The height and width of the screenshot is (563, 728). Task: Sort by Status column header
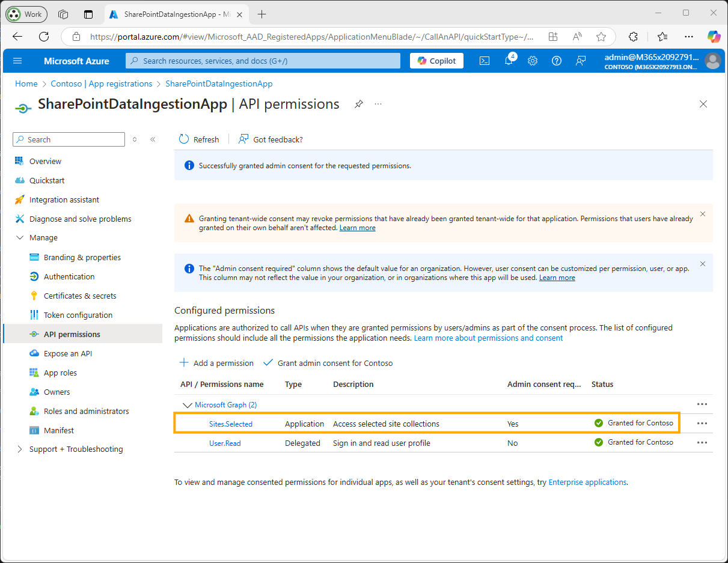pos(602,384)
